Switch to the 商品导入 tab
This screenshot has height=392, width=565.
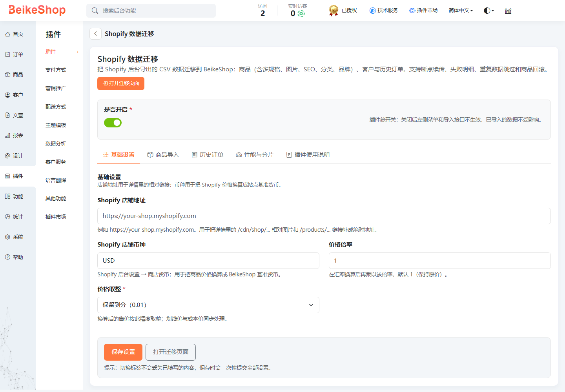tap(163, 155)
